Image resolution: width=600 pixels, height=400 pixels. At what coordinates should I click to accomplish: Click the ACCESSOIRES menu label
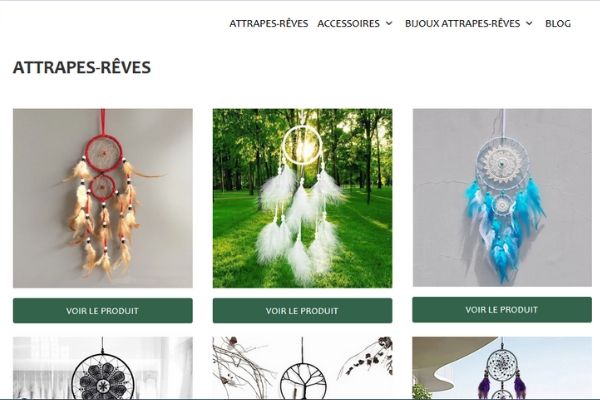[x=348, y=23]
